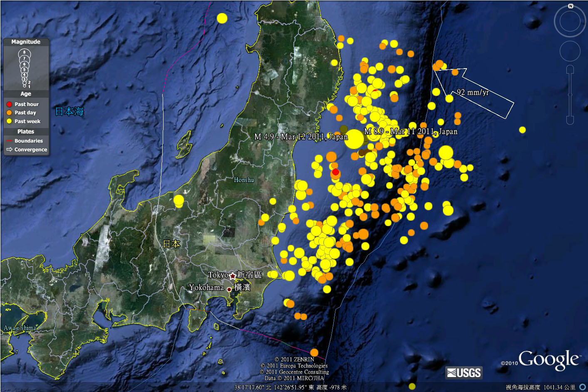The width and height of the screenshot is (588, 392).
Task: Click the 92 mm/yr plate convergence arrow
Action: tap(474, 92)
